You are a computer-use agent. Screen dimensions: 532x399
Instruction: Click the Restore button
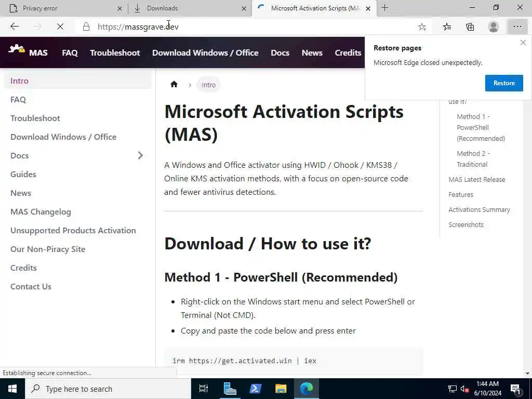click(504, 83)
